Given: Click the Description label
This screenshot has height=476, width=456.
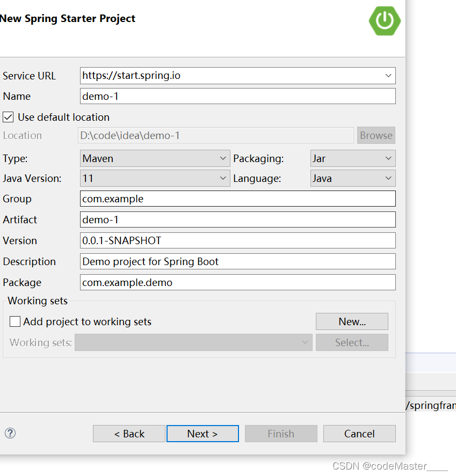Looking at the screenshot, I should click(29, 261).
